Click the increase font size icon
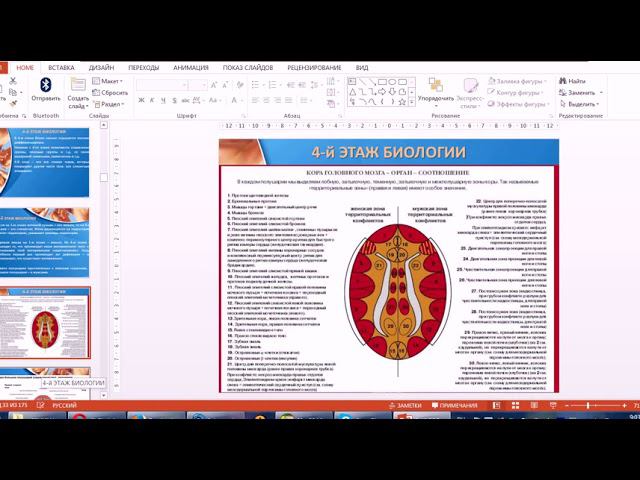Viewport: 640px width, 480px height. 214,85
